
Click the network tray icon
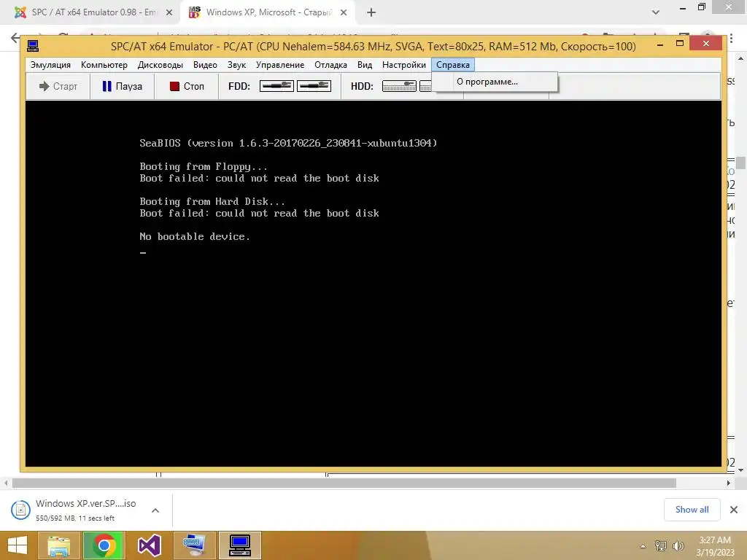click(660, 546)
